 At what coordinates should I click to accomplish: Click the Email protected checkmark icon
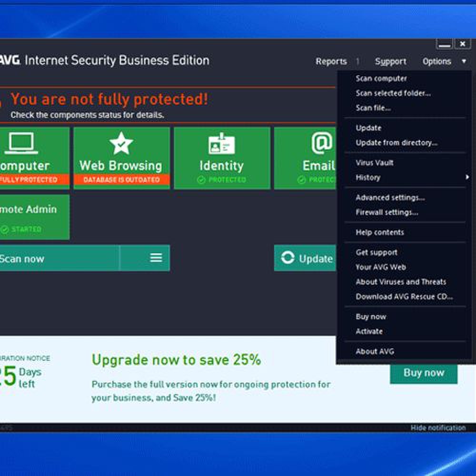pyautogui.click(x=301, y=180)
